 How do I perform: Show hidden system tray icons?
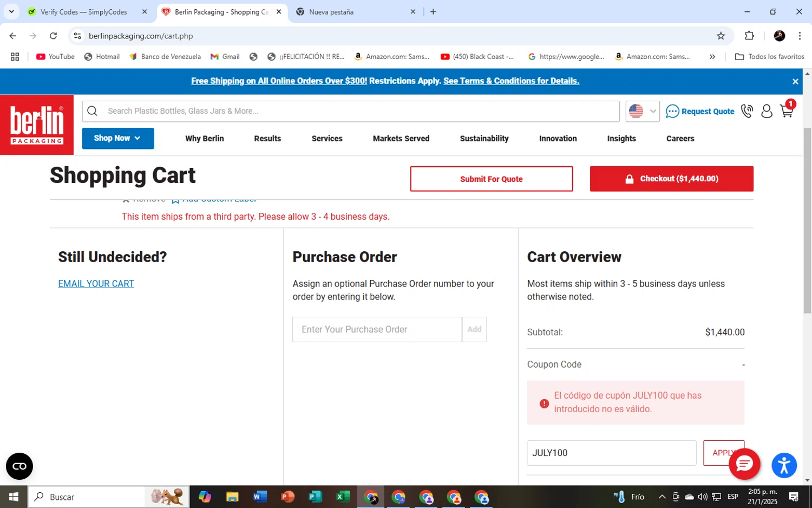662,497
